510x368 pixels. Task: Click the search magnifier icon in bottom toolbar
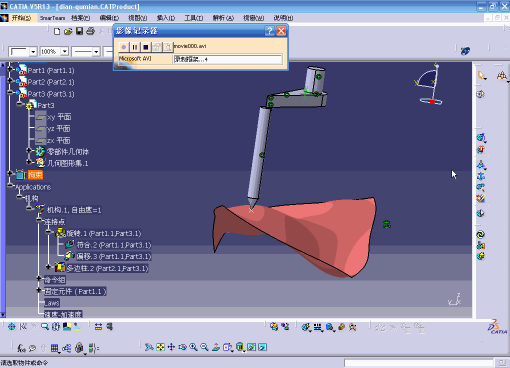click(45, 327)
